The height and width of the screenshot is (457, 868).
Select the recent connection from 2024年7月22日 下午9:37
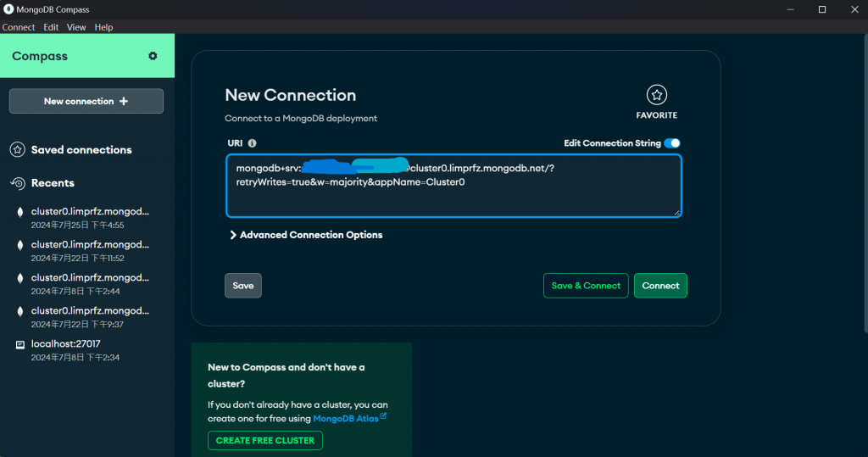pyautogui.click(x=87, y=317)
